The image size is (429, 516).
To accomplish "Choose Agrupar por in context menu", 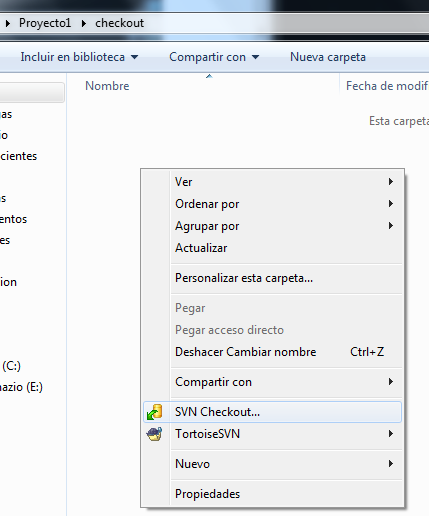I will pyautogui.click(x=272, y=226).
